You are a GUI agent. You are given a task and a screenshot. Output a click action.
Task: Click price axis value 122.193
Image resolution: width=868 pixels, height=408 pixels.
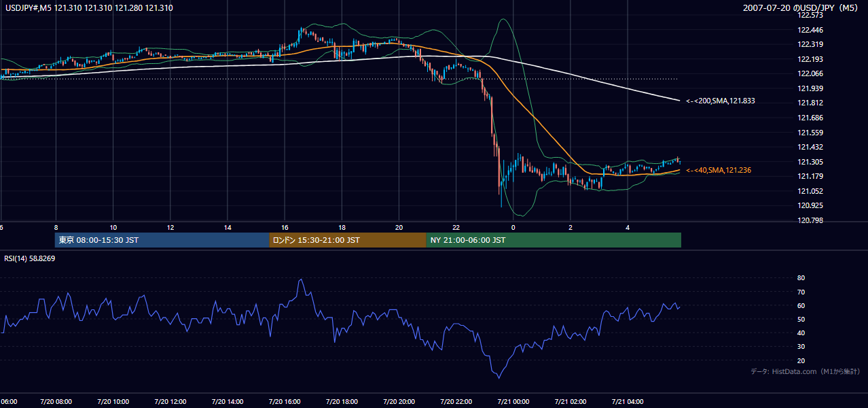811,59
